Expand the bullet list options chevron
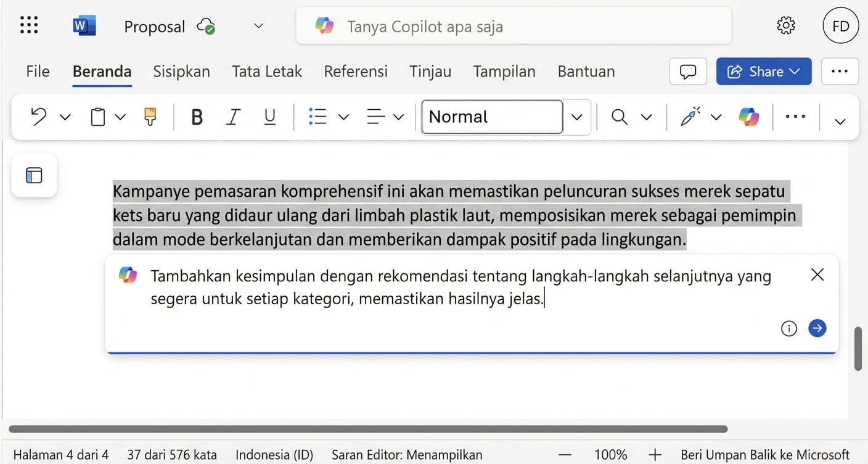The width and height of the screenshot is (868, 464). [x=343, y=117]
